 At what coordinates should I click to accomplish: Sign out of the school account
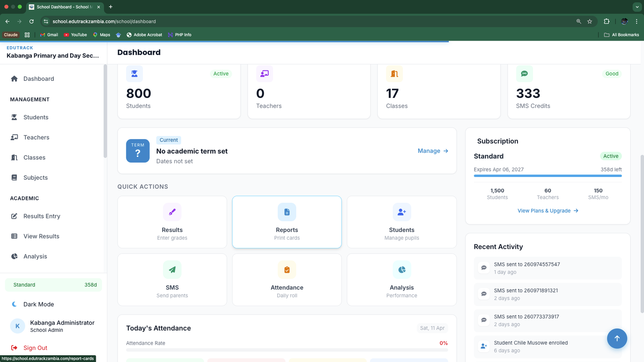click(x=35, y=348)
